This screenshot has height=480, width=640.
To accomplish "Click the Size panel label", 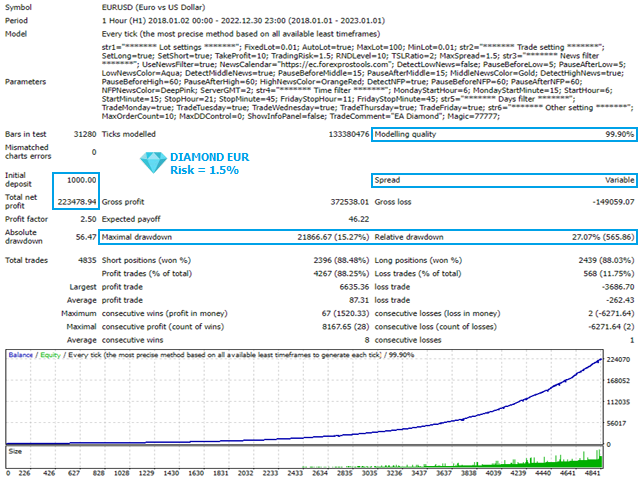I will [x=15, y=450].
